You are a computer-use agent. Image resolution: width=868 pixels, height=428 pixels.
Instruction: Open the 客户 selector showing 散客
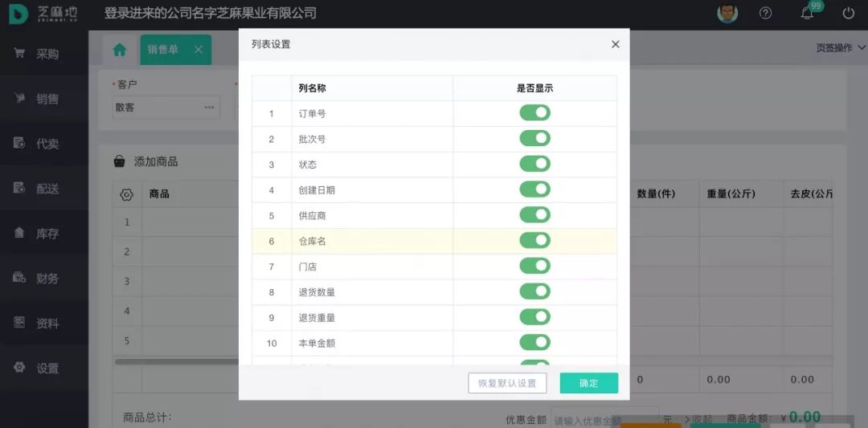(166, 108)
